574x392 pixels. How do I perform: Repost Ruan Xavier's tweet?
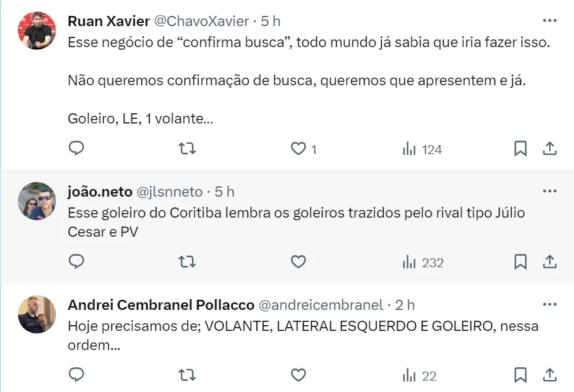tap(186, 149)
